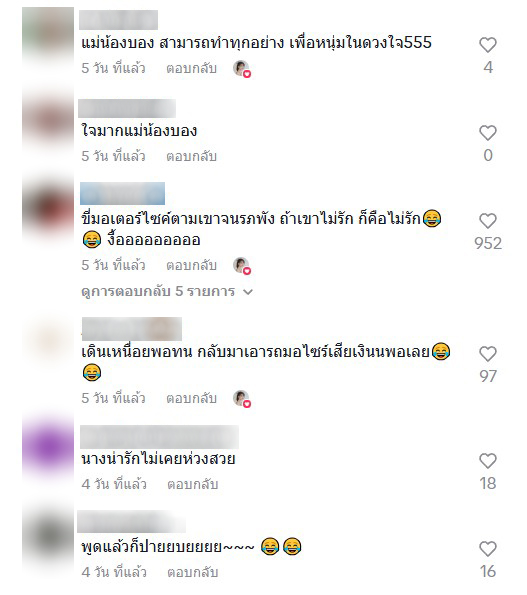Like the 'นางน่ารักไม่เคยห่วงสวย' comment
Screen dimensions: 527x595
[x=488, y=461]
